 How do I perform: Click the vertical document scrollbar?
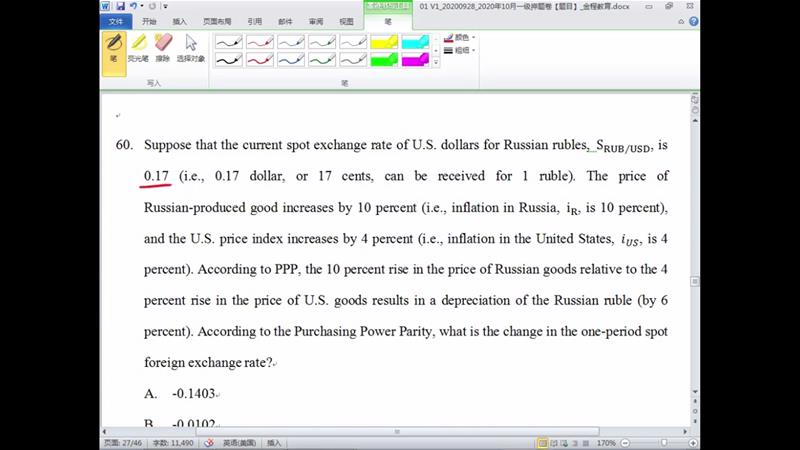point(694,250)
